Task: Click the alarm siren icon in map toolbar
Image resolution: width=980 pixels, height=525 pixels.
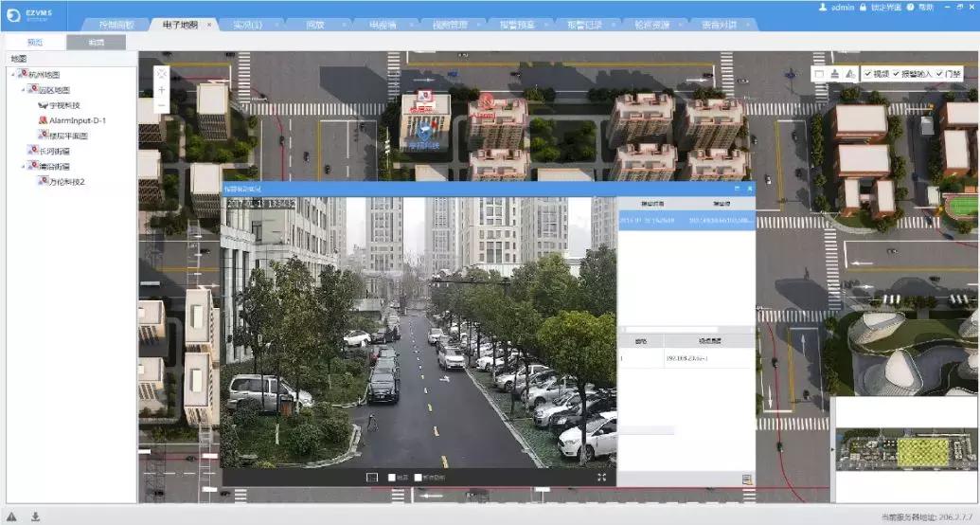Action: coord(835,74)
